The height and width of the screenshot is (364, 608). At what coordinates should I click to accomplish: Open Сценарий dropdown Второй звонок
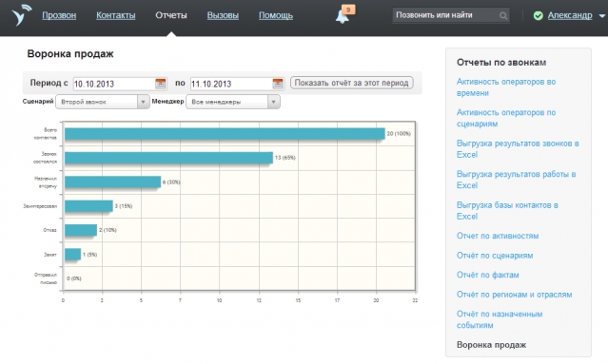[103, 102]
